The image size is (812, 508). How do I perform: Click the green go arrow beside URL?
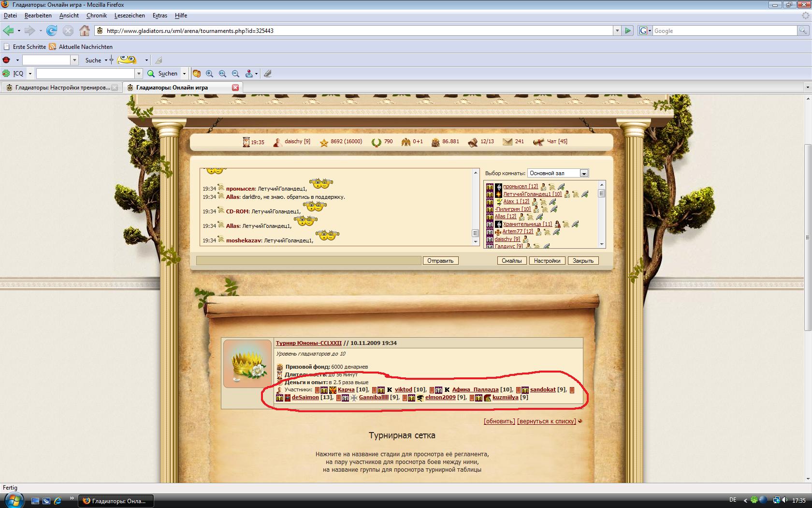628,30
